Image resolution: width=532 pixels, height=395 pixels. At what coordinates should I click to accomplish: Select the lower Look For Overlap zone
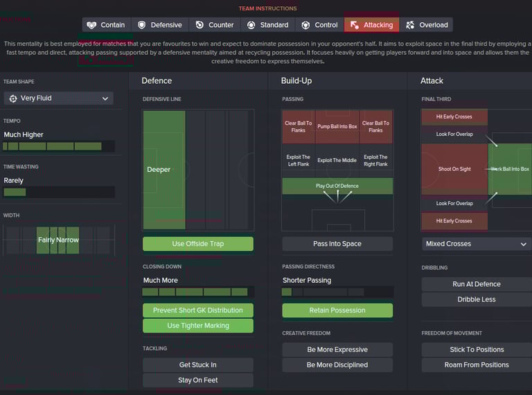(x=454, y=204)
